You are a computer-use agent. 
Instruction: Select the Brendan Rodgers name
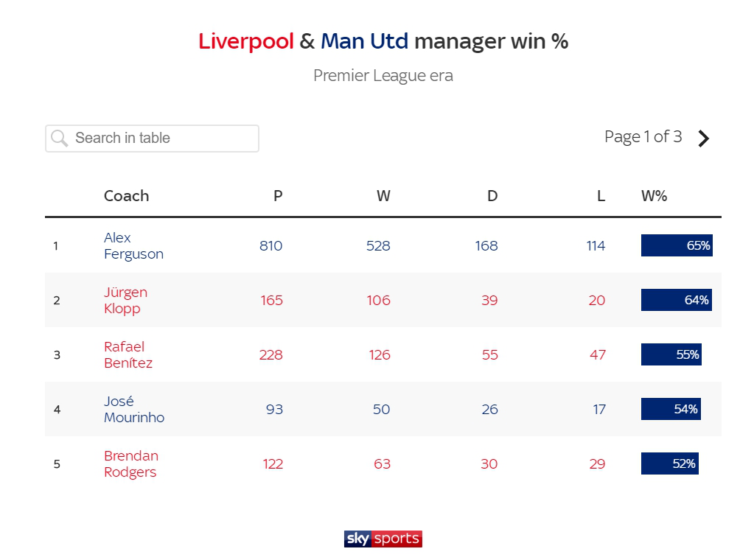click(131, 463)
